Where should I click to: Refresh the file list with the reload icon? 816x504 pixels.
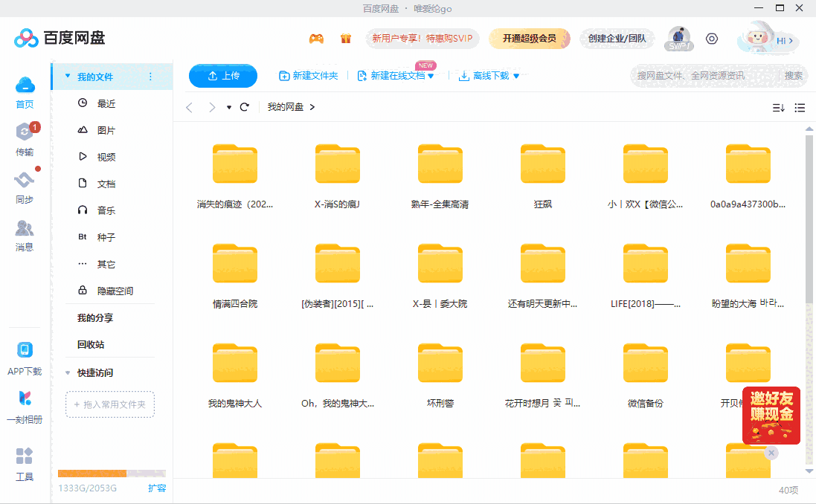(245, 106)
